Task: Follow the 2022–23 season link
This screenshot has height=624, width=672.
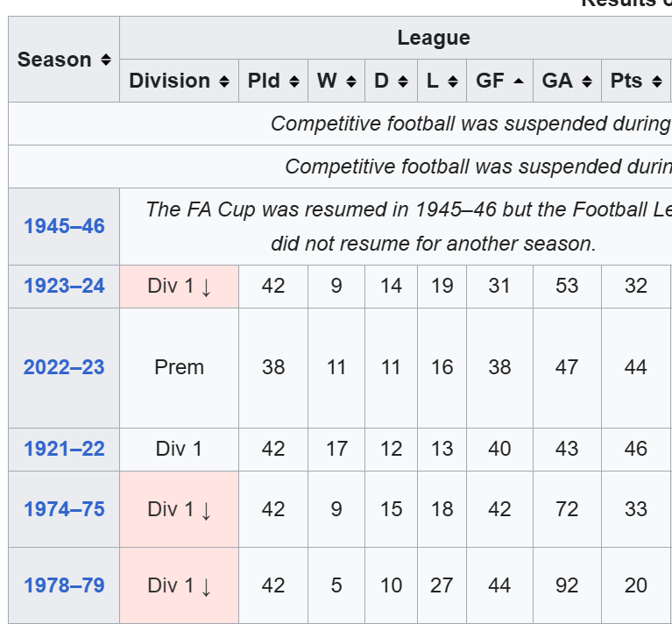Action: point(64,367)
